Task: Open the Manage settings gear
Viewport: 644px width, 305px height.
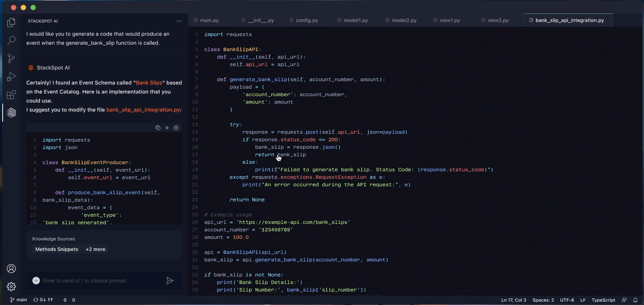Action: 11,287
